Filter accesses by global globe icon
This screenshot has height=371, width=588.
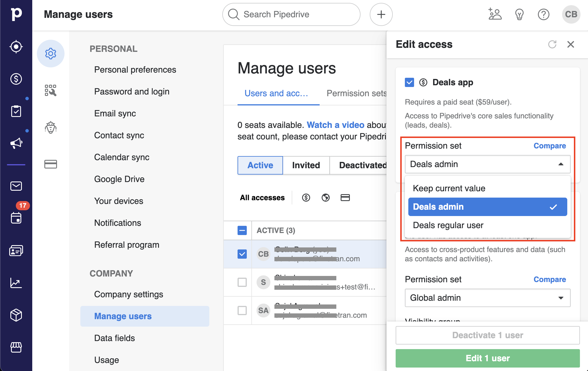pos(326,198)
